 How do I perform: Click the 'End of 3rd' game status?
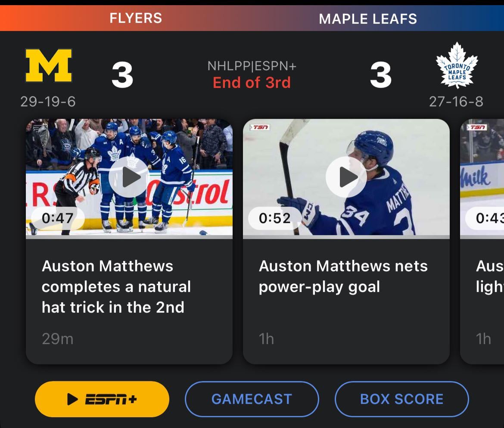coord(252,82)
